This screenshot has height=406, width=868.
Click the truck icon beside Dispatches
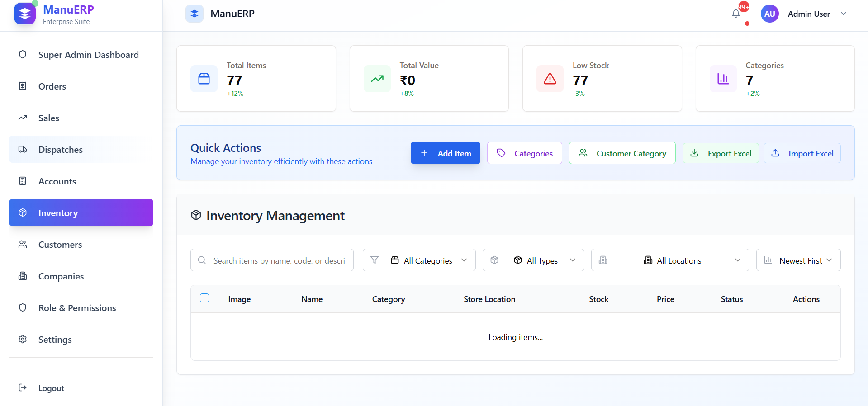coord(23,149)
